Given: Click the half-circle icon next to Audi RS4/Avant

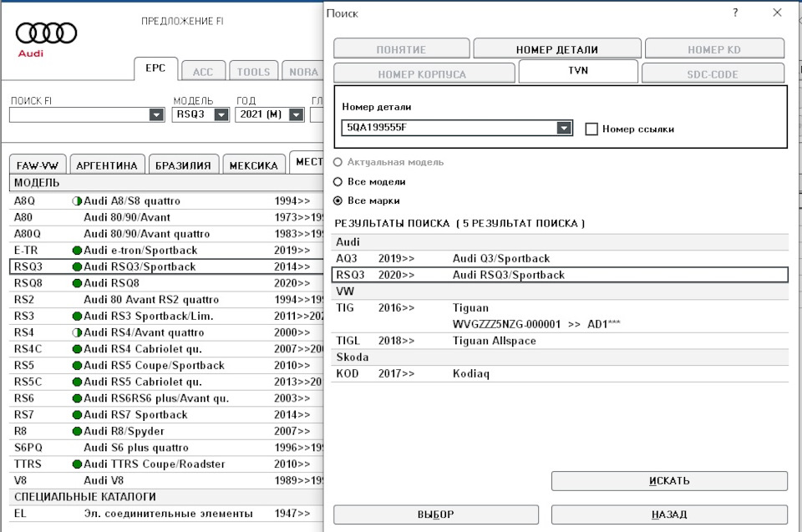Looking at the screenshot, I should [x=78, y=332].
